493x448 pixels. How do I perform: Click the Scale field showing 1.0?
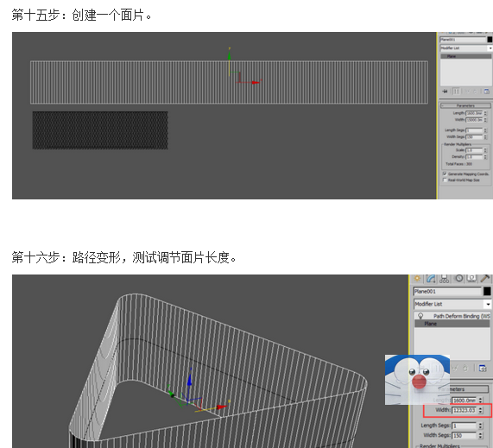474,150
